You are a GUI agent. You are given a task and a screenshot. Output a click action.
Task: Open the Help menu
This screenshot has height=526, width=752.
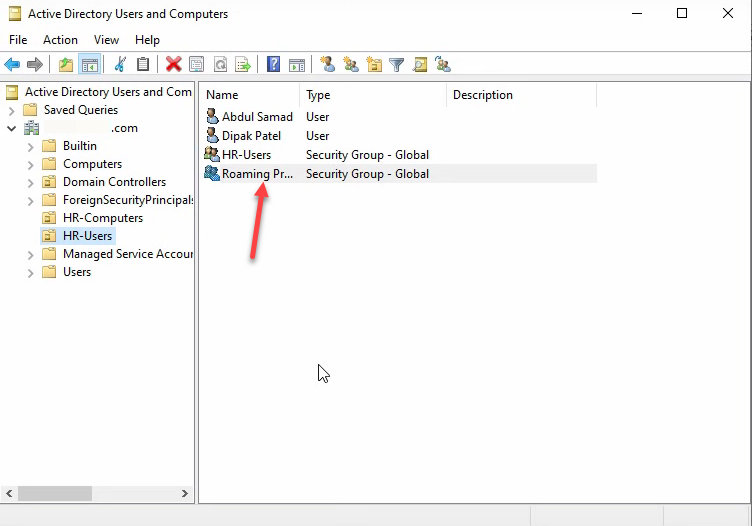147,40
